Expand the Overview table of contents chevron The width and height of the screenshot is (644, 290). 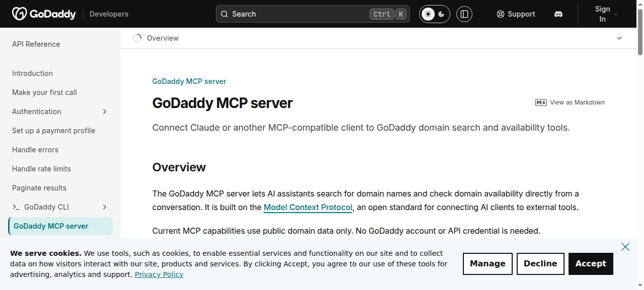click(619, 38)
